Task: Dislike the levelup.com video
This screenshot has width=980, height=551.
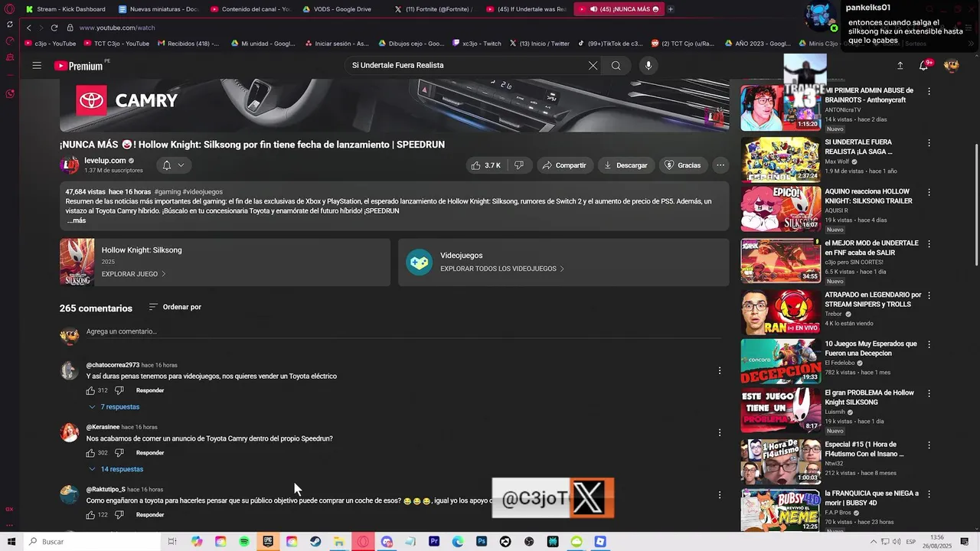Action: pyautogui.click(x=519, y=165)
